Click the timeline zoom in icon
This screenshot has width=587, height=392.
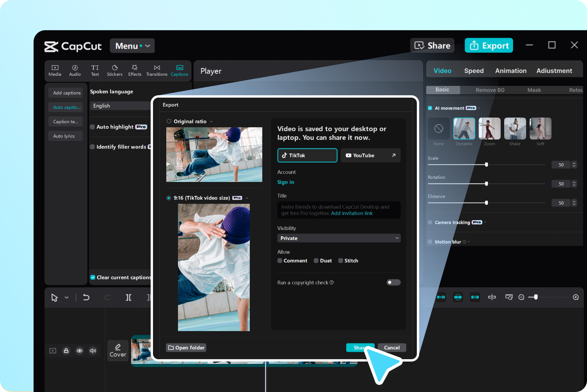576,297
